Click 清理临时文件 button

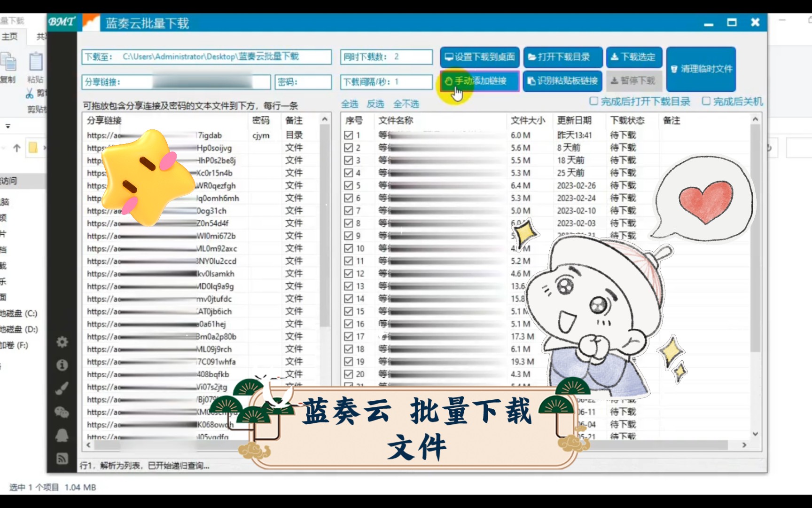coord(701,69)
